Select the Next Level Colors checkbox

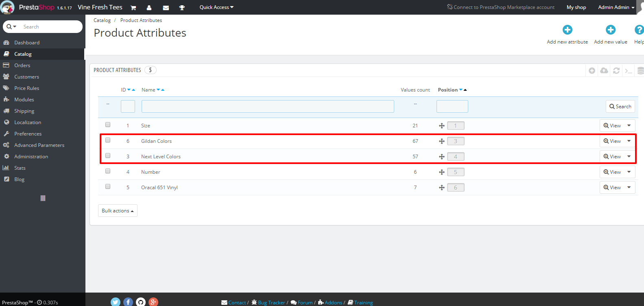[108, 155]
